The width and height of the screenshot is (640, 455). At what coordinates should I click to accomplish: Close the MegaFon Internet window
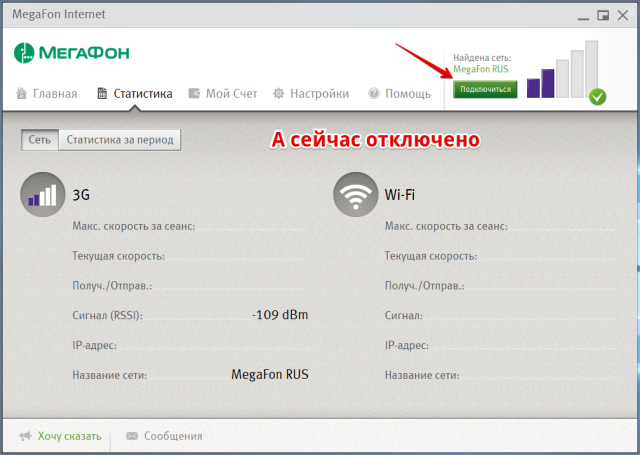622,16
